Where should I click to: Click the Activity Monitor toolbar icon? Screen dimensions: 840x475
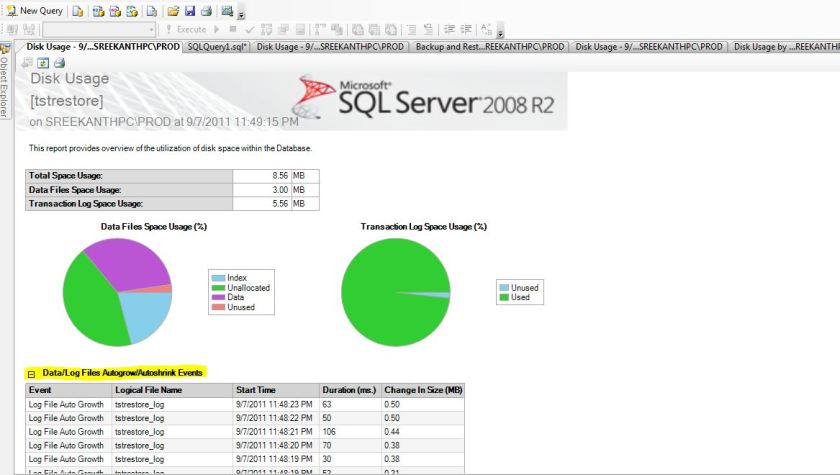(228, 11)
